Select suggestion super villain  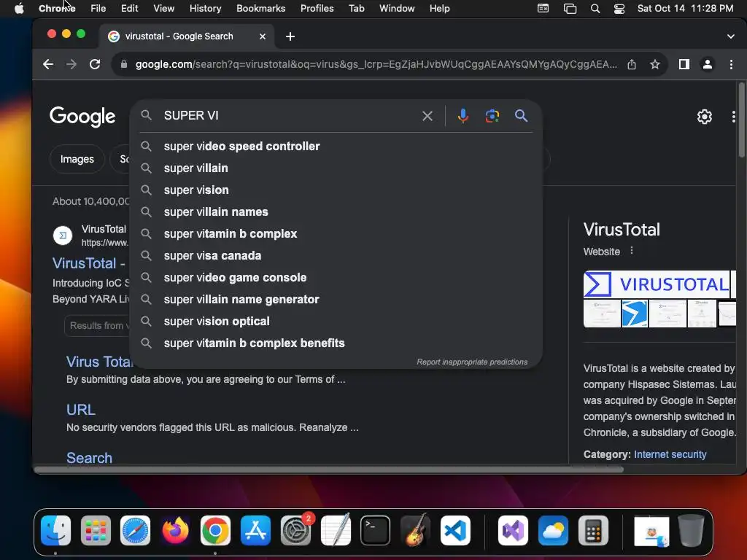tap(336, 168)
